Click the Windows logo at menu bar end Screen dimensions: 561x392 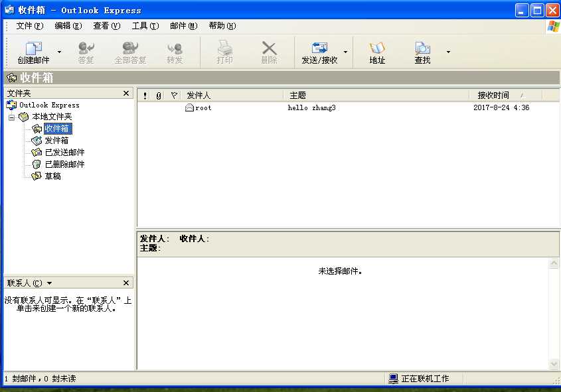553,27
